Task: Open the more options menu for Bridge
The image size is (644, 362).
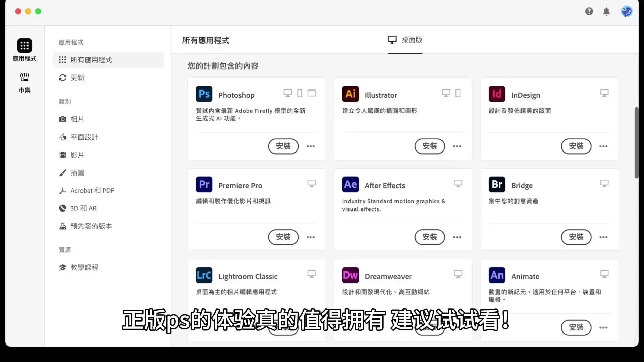Action: (x=603, y=237)
